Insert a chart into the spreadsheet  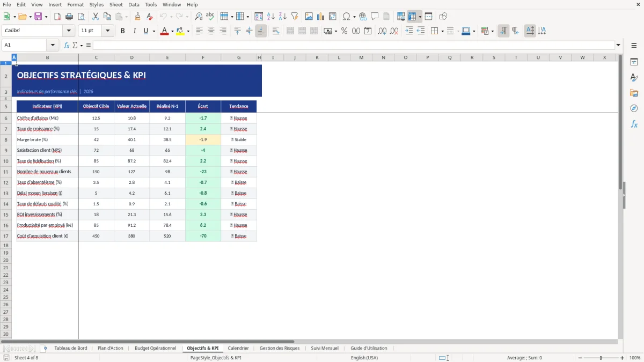(x=320, y=16)
